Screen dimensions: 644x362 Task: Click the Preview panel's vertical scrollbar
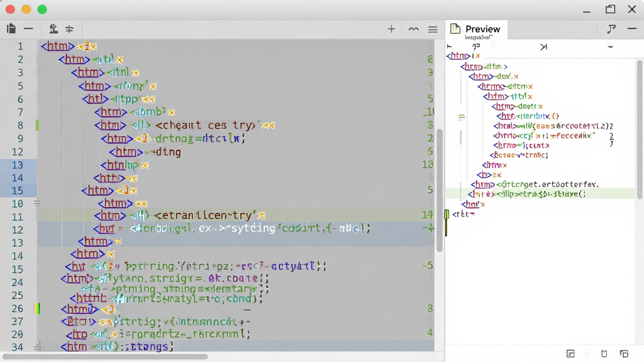coord(640,129)
